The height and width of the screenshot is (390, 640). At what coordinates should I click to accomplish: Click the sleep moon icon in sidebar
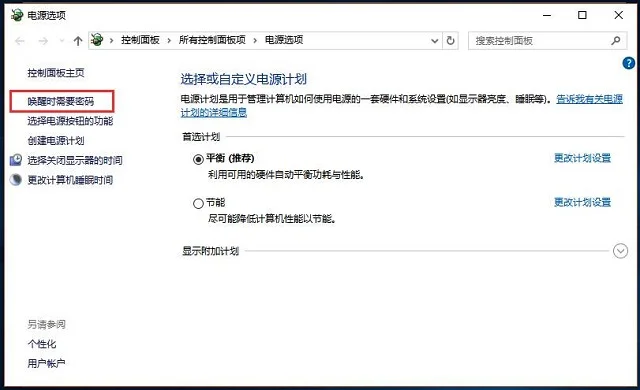[16, 179]
